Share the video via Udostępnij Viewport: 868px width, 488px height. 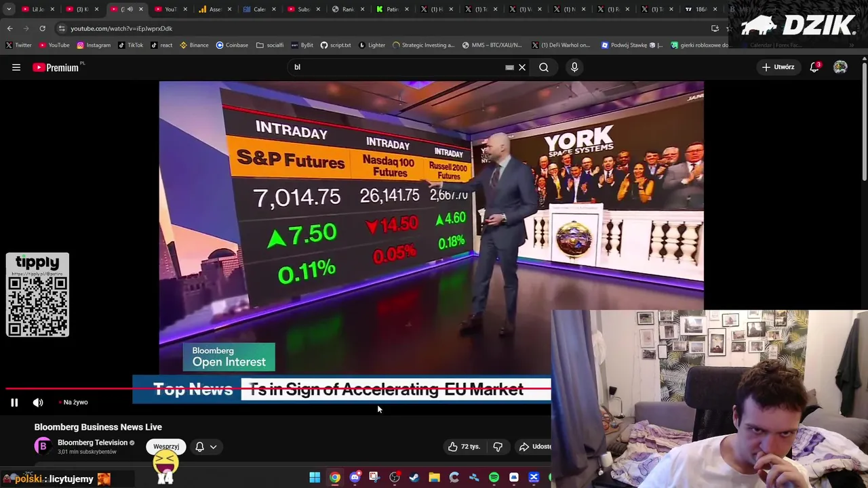(535, 447)
